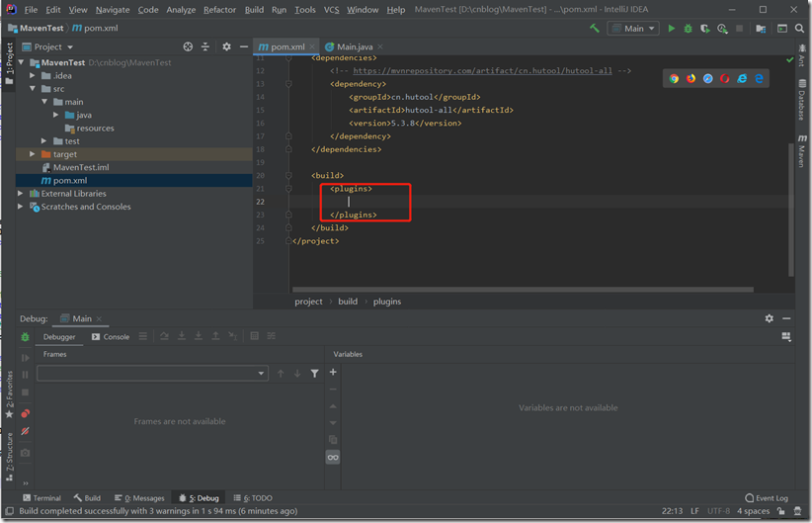
Task: Switch to the Main.java editor tab
Action: coord(355,46)
